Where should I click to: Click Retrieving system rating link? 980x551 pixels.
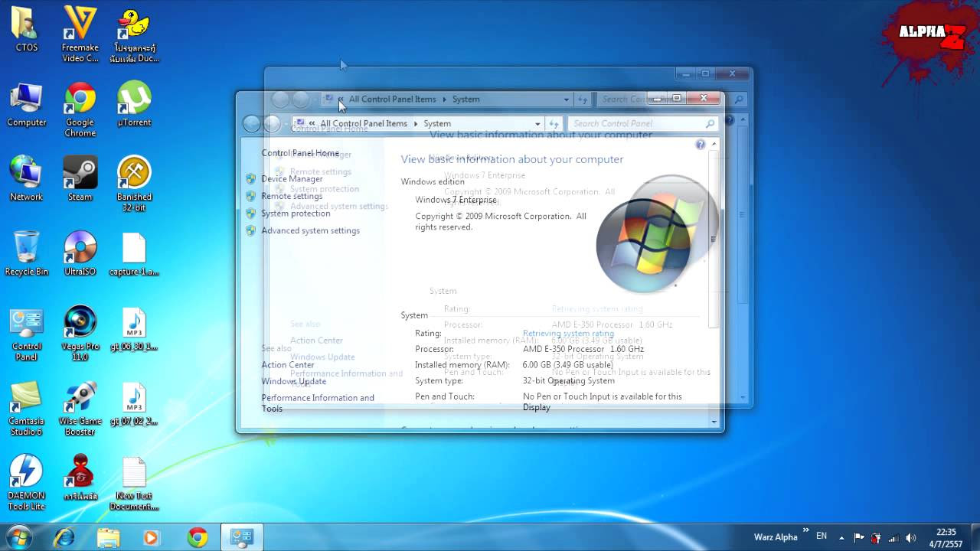coord(568,334)
